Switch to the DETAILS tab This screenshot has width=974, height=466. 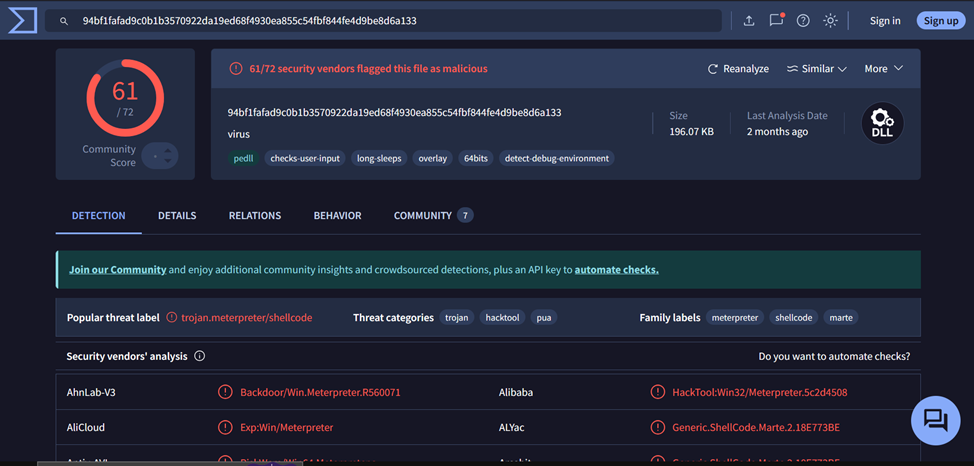coord(177,216)
